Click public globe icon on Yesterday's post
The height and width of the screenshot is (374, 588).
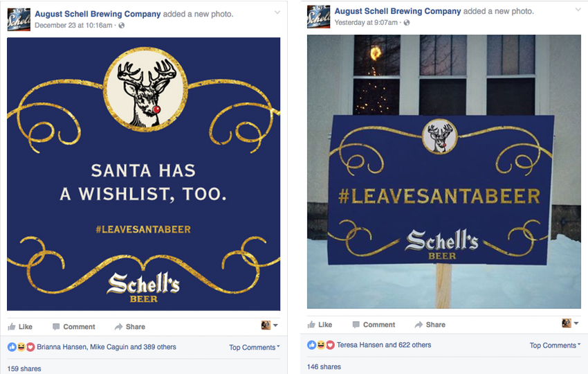pos(407,23)
